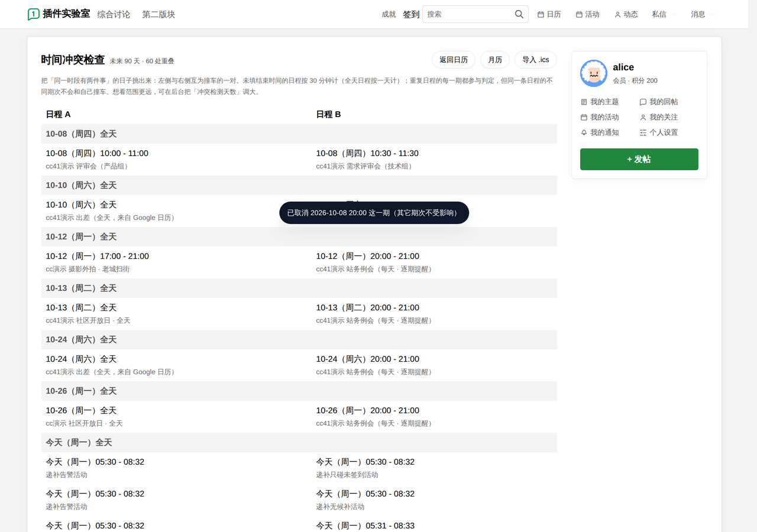Click the 今天（周一）全天 group header

coord(299,442)
